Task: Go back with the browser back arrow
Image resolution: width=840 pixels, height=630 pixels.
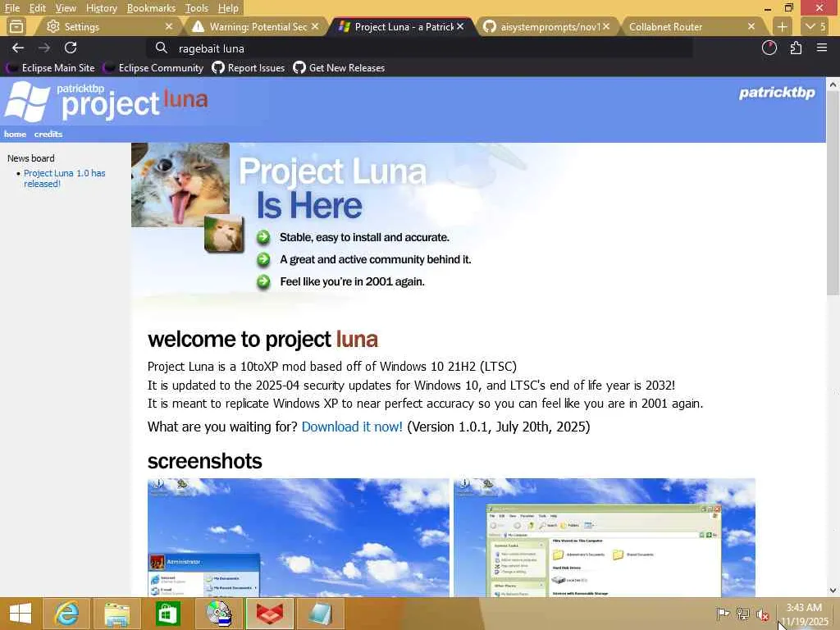Action: (18, 48)
